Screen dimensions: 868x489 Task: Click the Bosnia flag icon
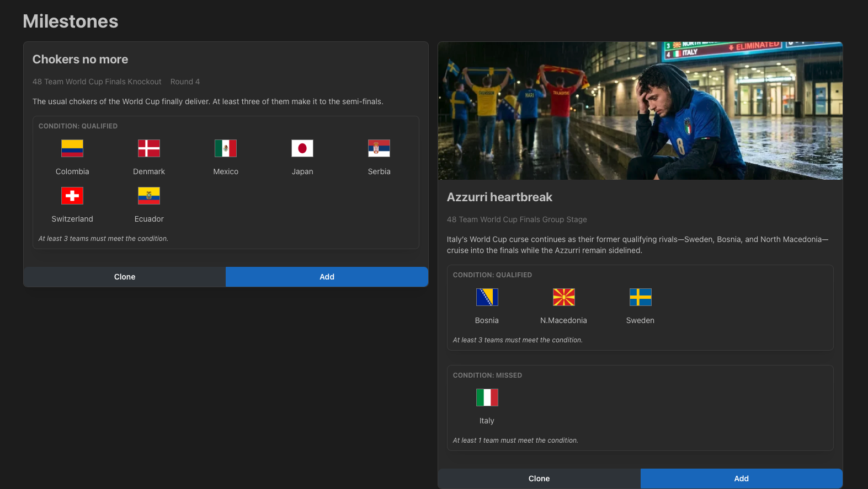[x=487, y=297]
